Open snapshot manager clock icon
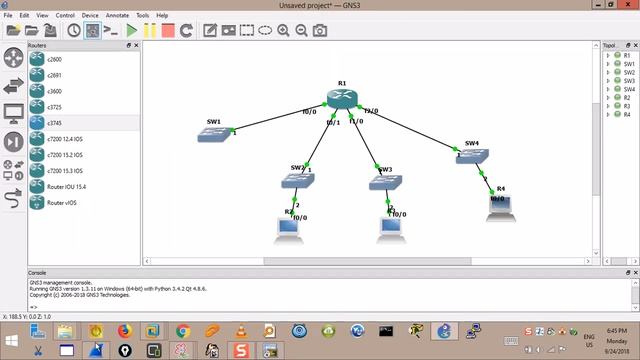This screenshot has width=640, height=360. [74, 31]
